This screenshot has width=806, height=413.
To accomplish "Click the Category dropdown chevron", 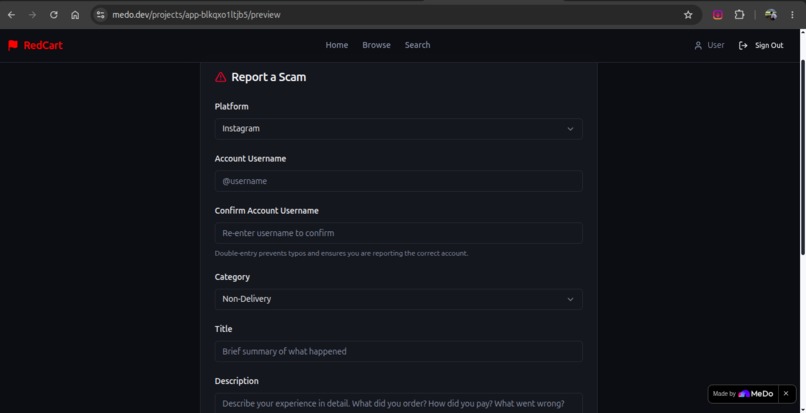I will pyautogui.click(x=570, y=299).
